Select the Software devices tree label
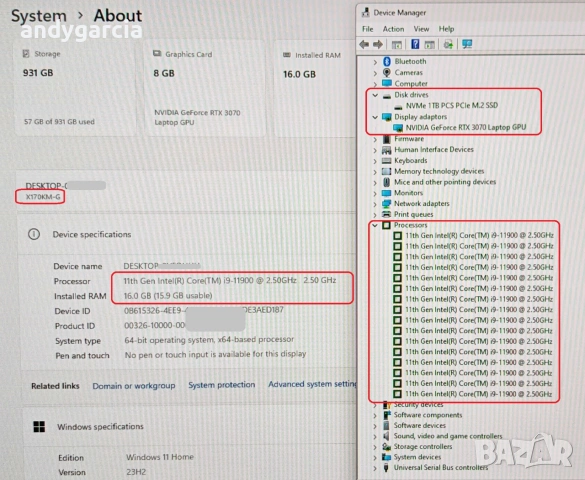Screen dimensions: 585x480 (419, 426)
